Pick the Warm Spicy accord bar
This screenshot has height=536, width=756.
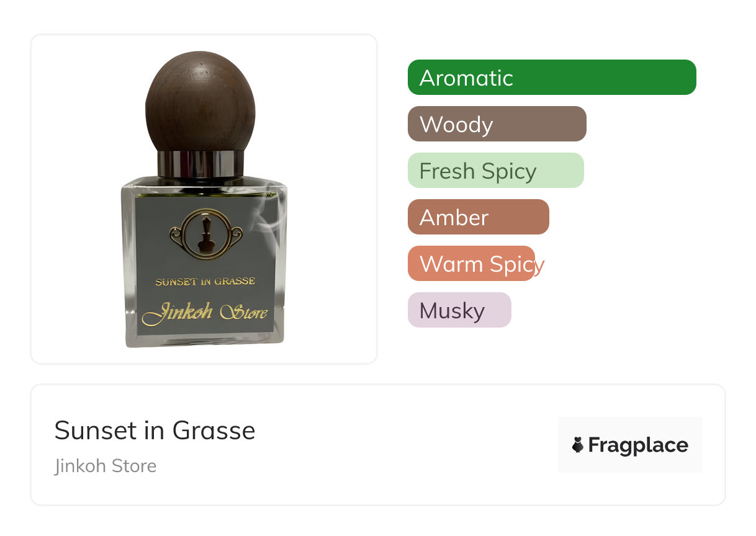[x=471, y=264]
